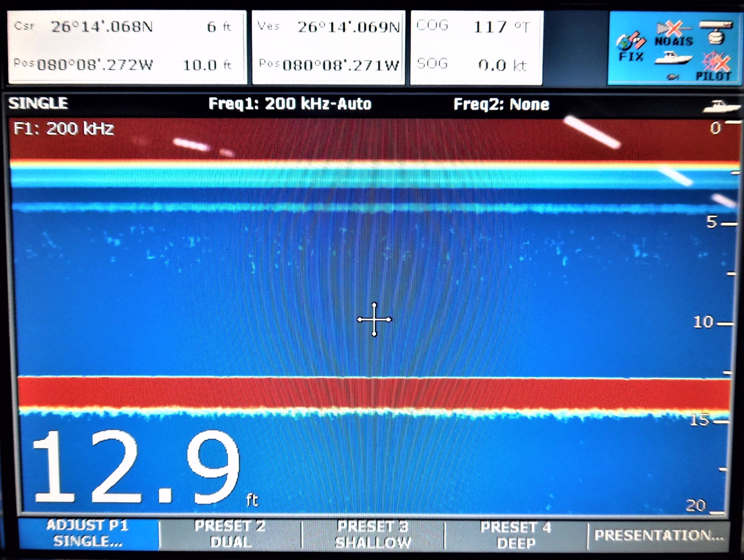Click the COG 117 °T reading
Screen dimensions: 744x560
point(476,27)
